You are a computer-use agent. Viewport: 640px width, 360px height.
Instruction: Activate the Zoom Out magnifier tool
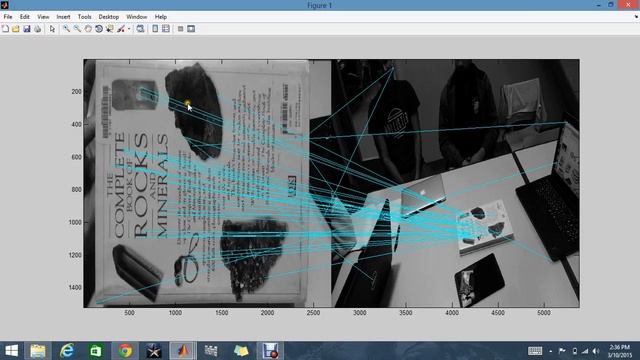[77, 29]
